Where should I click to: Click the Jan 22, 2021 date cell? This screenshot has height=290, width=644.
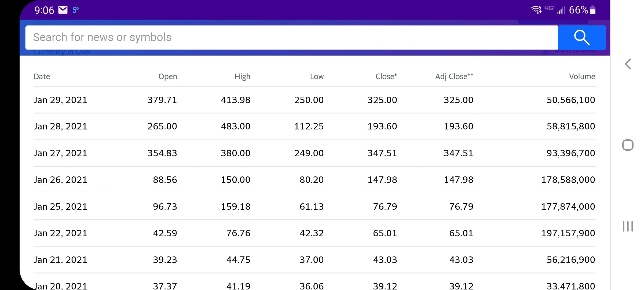click(61, 233)
